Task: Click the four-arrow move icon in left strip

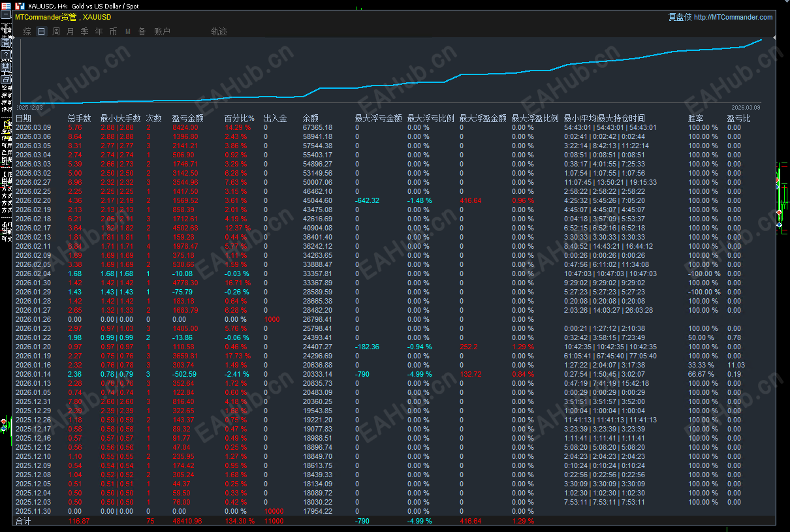Action: pyautogui.click(x=6, y=27)
